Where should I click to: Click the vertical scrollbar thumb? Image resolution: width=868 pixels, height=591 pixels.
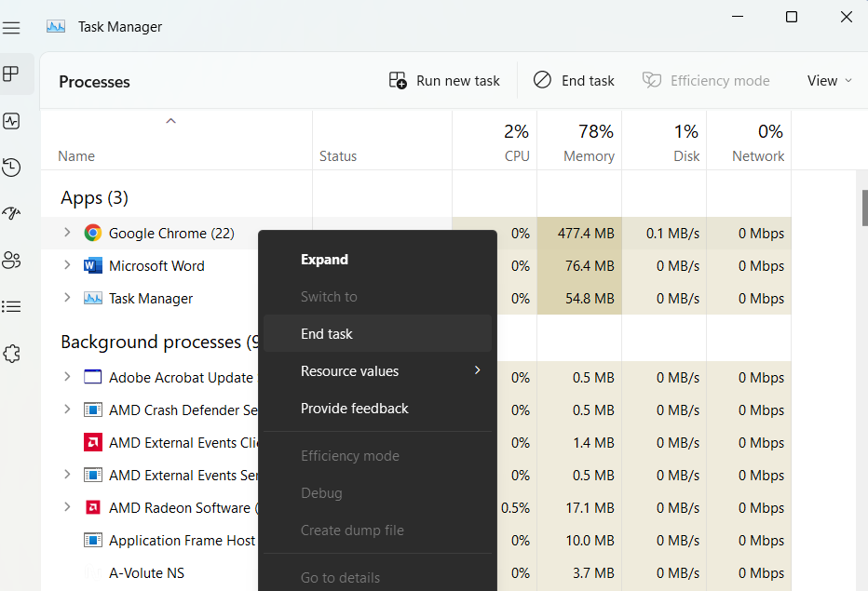click(x=864, y=208)
